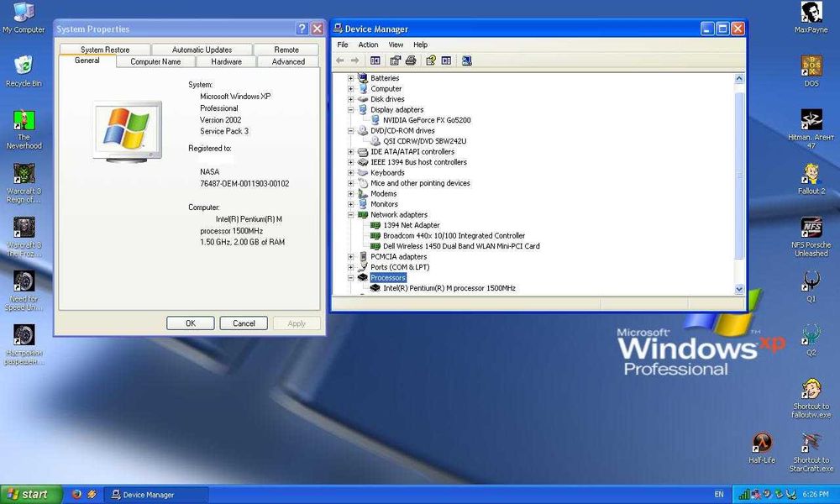The height and width of the screenshot is (504, 840).
Task: Expand the Computer node in device tree
Action: coord(350,89)
